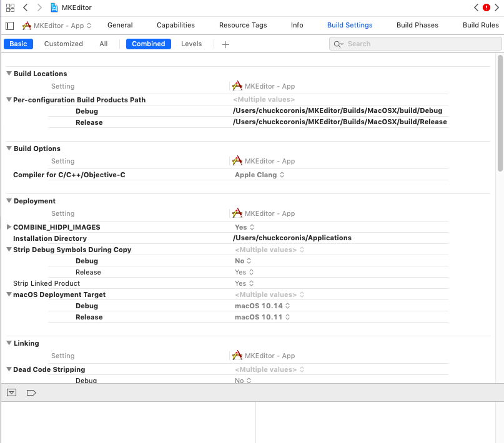Click MKEditor app icon in Build Options header

pos(237,161)
